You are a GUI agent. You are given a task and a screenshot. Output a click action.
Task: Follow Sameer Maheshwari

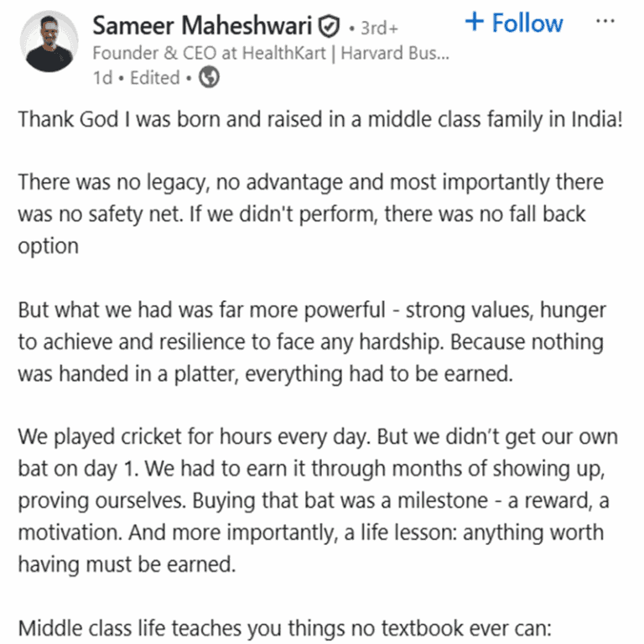[x=514, y=22]
